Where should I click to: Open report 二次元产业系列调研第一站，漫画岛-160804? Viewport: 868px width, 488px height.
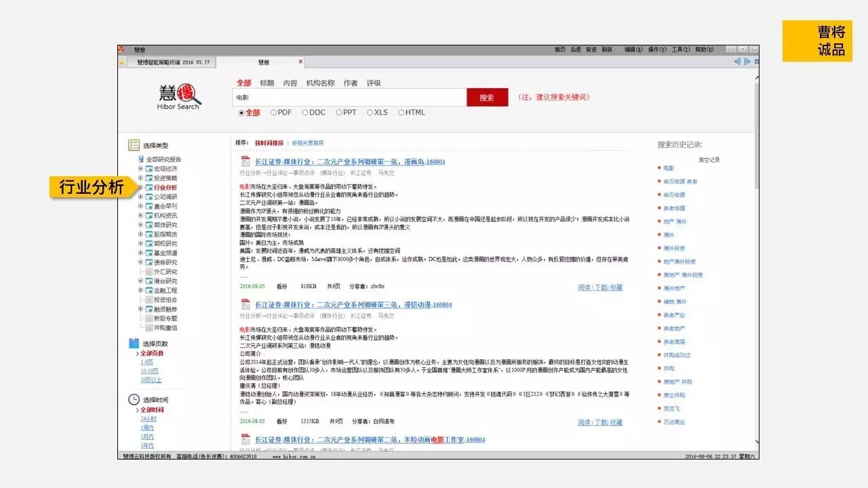coord(350,162)
